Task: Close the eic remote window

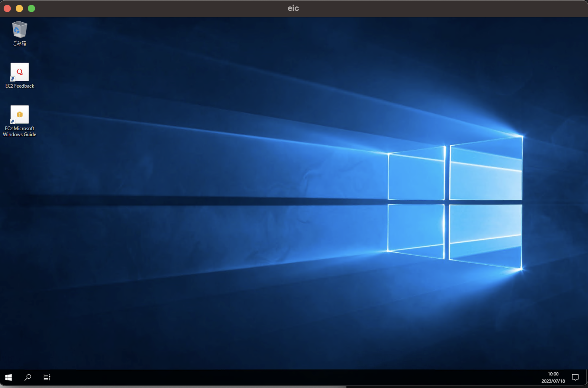Action: [7, 8]
